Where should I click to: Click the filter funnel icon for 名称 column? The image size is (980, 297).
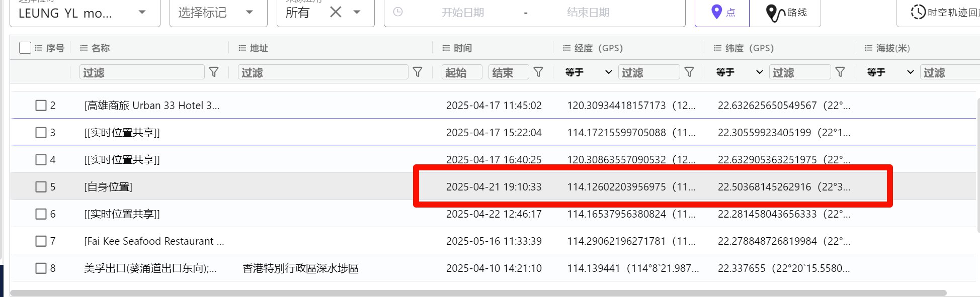click(x=214, y=72)
